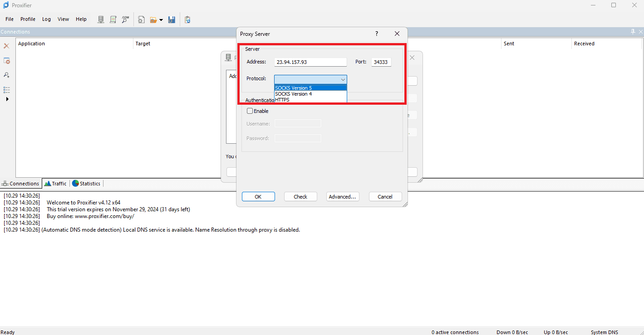The height and width of the screenshot is (335, 644).
Task: Open the Proxification Rules toolbar icon
Action: [x=113, y=19]
